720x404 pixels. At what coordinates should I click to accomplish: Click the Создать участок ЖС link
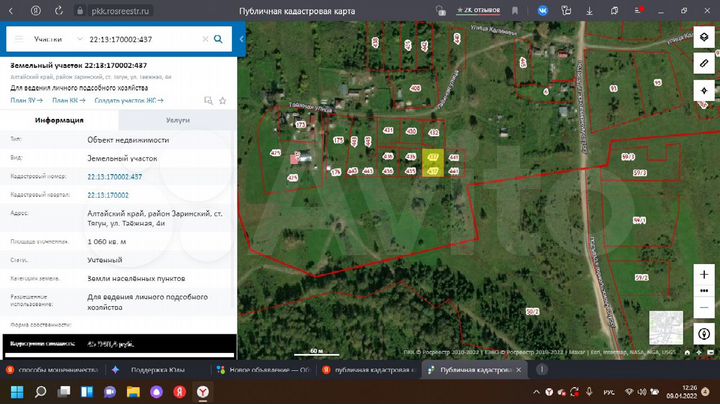129,100
